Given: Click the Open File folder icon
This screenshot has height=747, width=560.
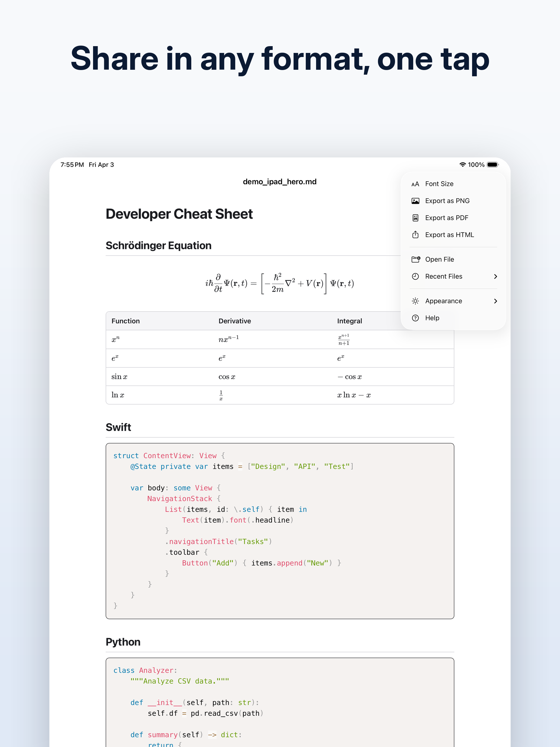Looking at the screenshot, I should 416,259.
